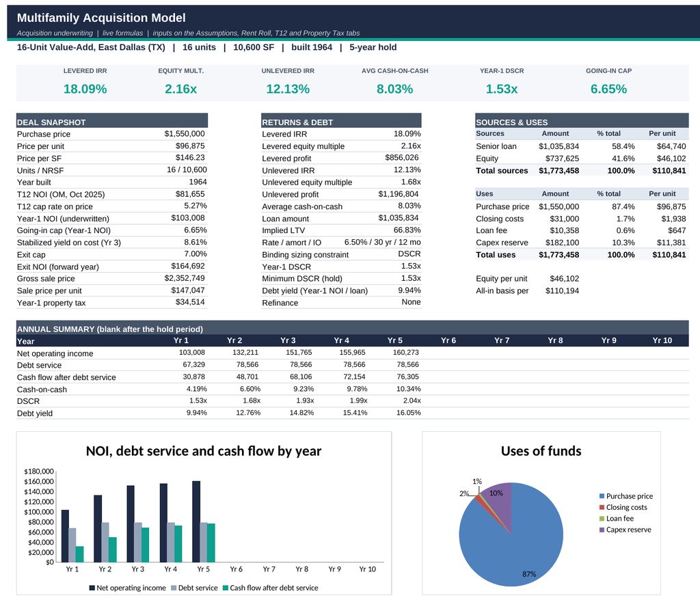Select the Equity Mult. 2.16x KPI value

click(180, 89)
